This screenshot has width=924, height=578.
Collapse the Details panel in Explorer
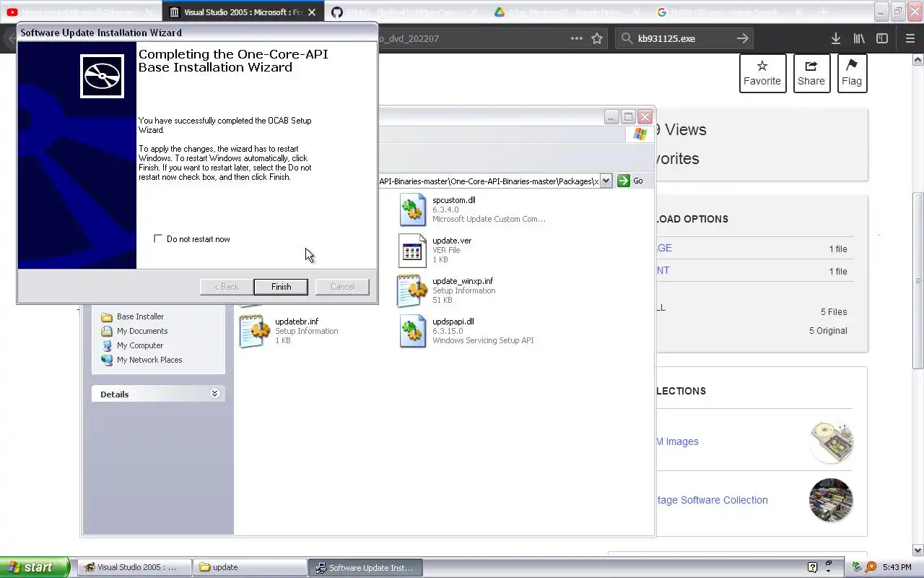[214, 394]
